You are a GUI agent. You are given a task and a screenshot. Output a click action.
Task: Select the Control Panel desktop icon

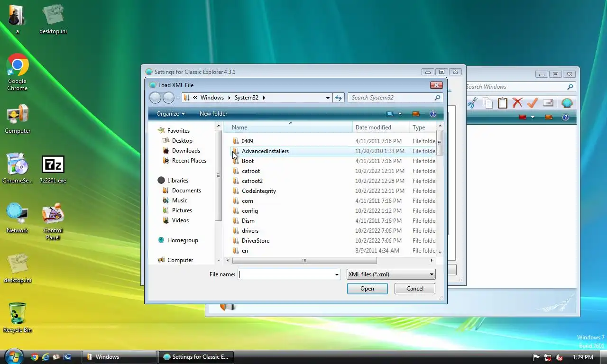click(x=53, y=222)
